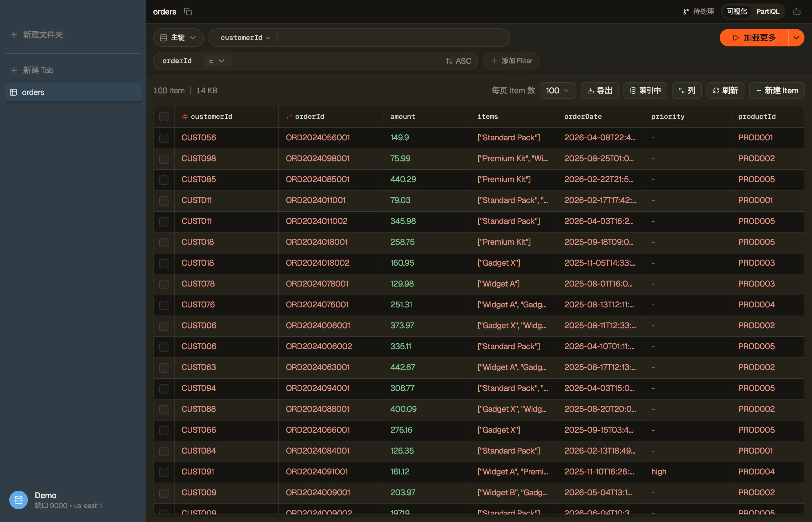Viewport: 812px width, 522px height.
Task: Copy the orders table name icon
Action: tap(188, 12)
